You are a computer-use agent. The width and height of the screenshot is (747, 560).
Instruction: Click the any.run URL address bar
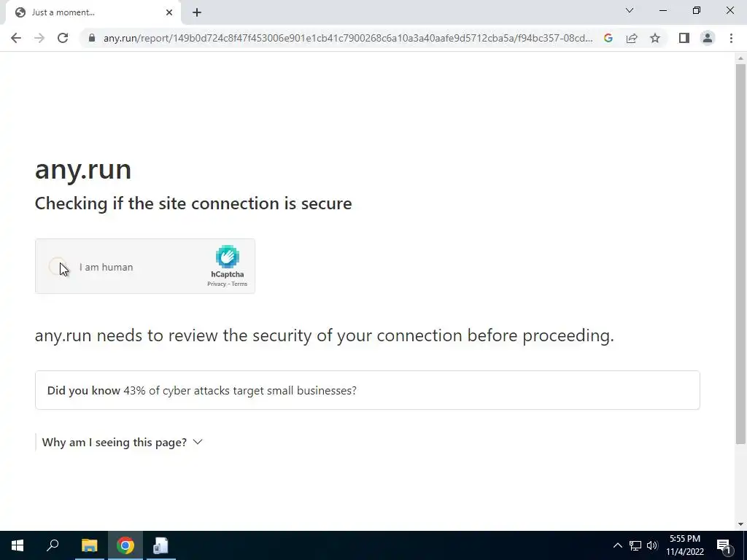(x=348, y=38)
